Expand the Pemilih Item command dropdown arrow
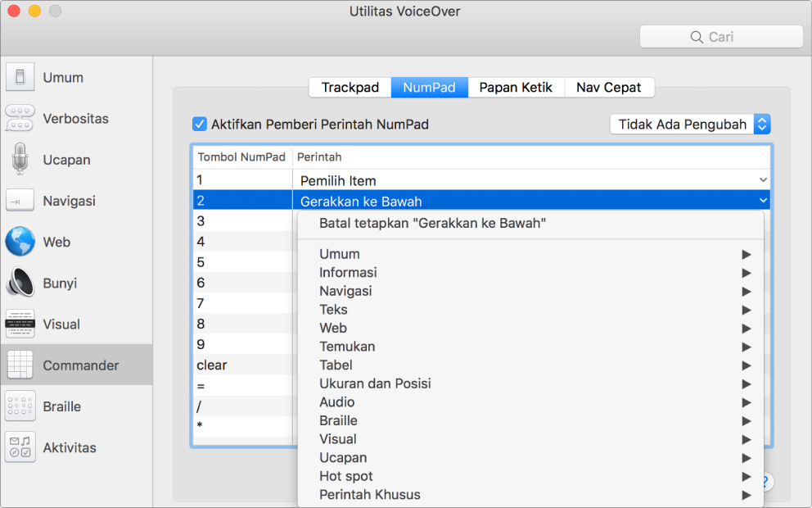Viewport: 812px width, 508px height. 763,180
